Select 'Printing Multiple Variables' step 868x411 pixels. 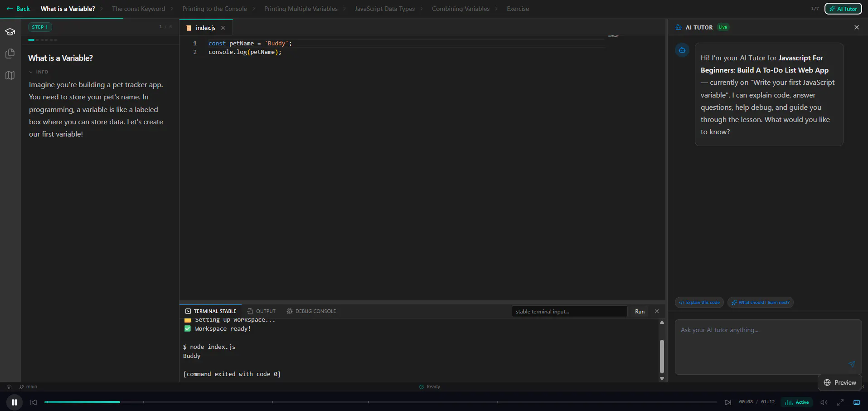coord(301,9)
